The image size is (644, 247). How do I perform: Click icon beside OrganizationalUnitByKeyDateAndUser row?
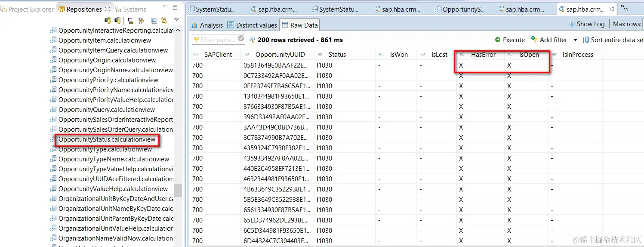click(53, 198)
